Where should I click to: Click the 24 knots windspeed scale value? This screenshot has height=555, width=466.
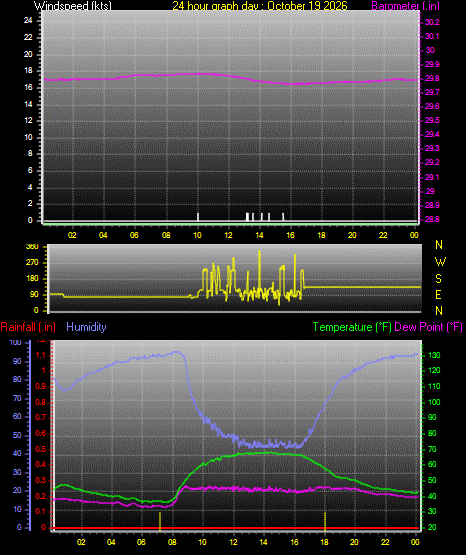[x=28, y=21]
